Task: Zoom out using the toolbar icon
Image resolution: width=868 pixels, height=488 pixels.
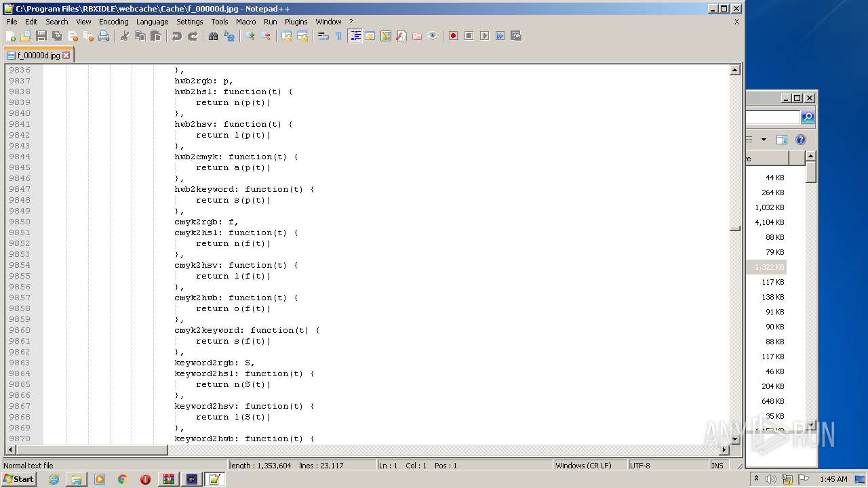Action: click(266, 36)
